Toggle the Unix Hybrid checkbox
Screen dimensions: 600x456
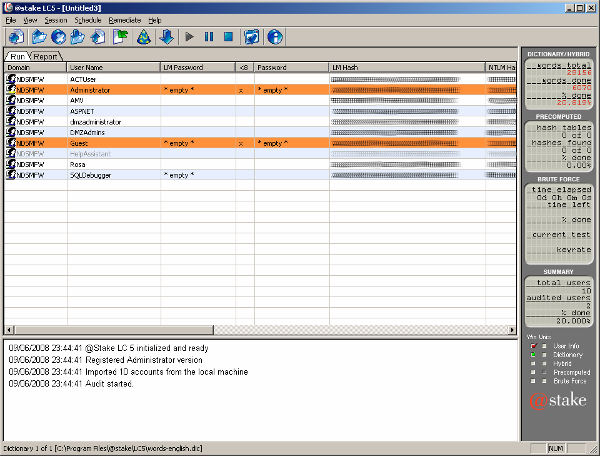coord(544,363)
